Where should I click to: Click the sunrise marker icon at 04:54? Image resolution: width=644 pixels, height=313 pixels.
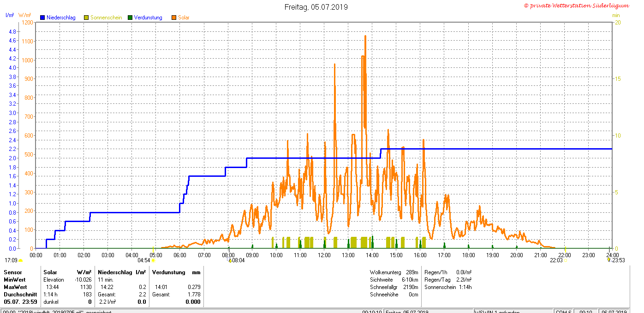click(153, 260)
